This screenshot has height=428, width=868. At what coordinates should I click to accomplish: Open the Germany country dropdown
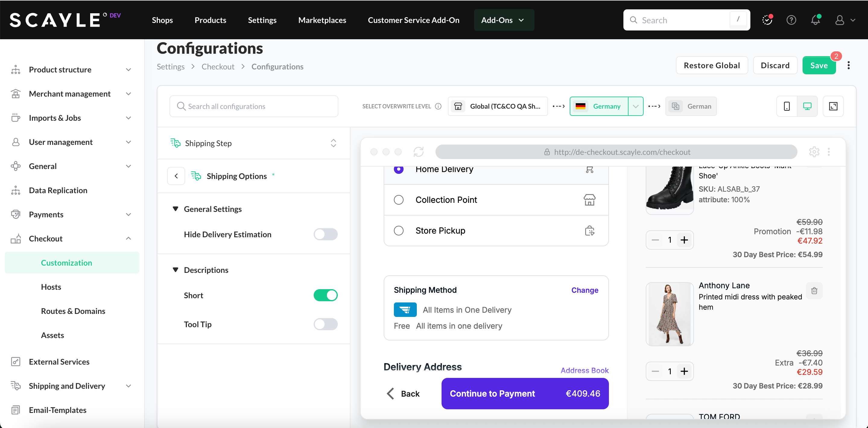click(x=635, y=106)
